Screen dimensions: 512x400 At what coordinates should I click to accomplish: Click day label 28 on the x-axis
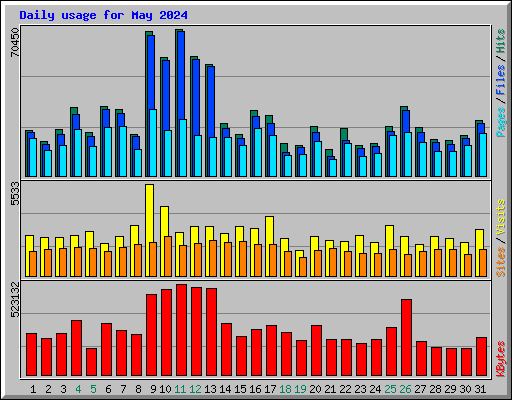(x=435, y=389)
